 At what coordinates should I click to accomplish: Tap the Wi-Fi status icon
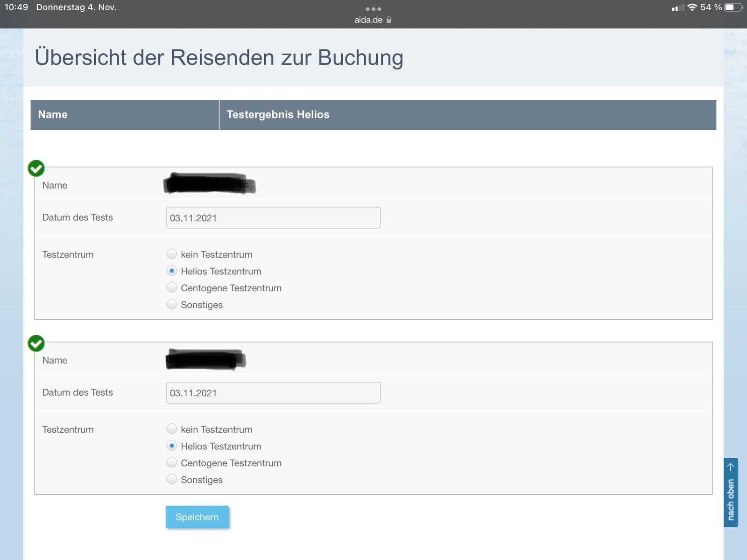692,7
